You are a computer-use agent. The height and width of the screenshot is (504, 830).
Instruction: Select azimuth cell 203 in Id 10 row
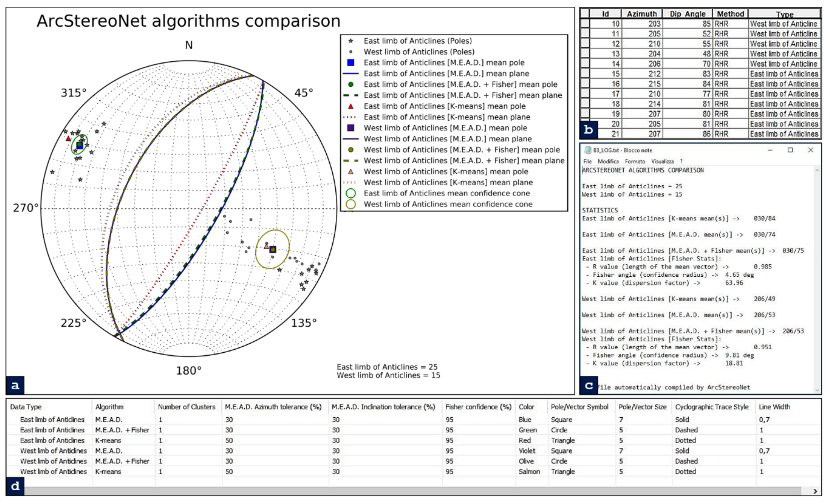coord(642,24)
